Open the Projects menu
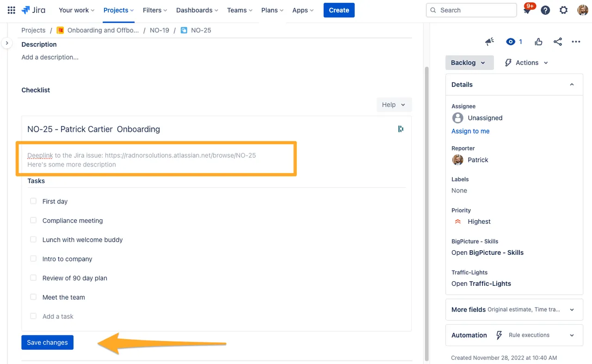 pyautogui.click(x=119, y=10)
